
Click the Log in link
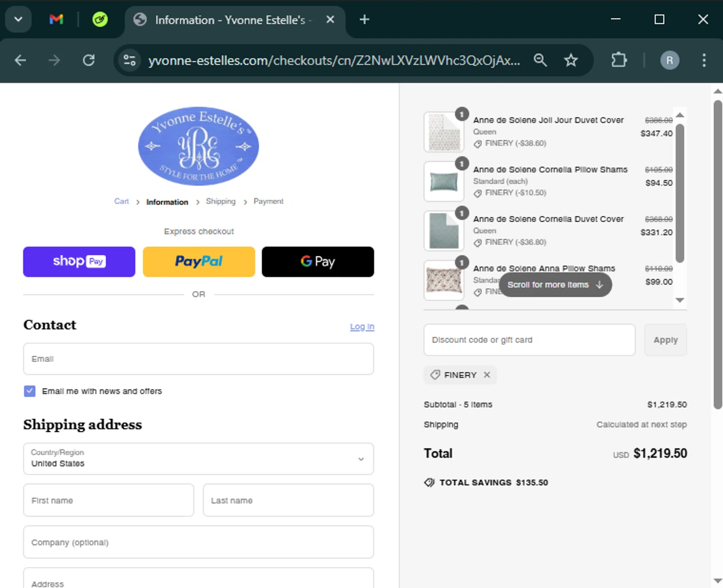pos(362,327)
